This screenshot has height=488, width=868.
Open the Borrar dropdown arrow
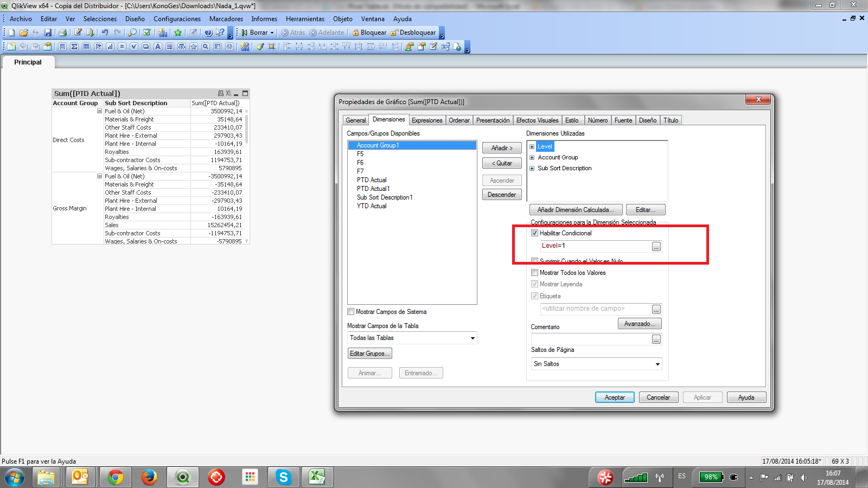coord(272,33)
